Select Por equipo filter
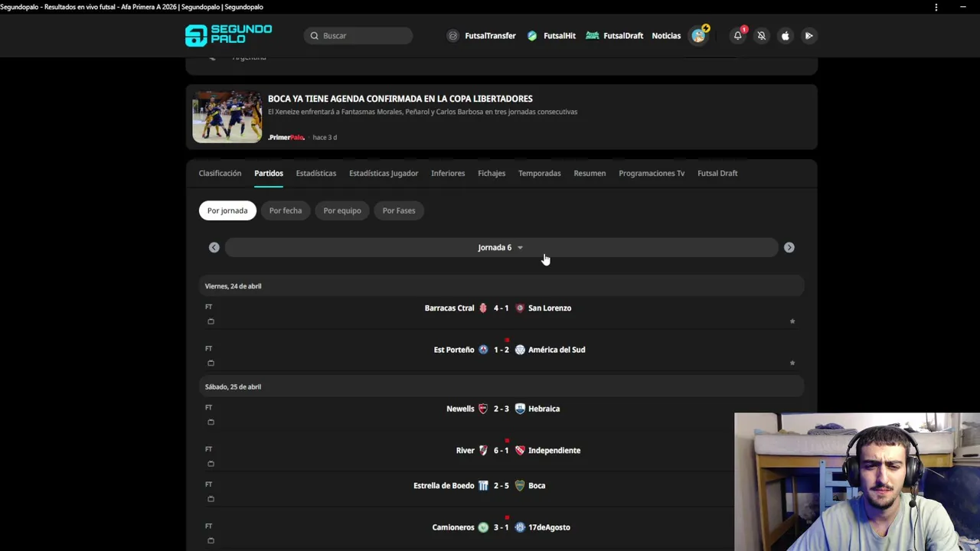This screenshot has height=551, width=980. (342, 210)
